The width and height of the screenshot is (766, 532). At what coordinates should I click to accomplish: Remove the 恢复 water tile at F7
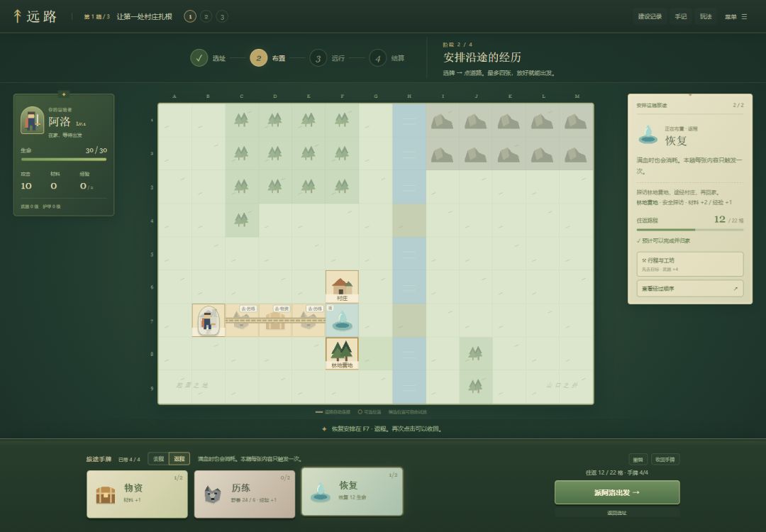(342, 320)
